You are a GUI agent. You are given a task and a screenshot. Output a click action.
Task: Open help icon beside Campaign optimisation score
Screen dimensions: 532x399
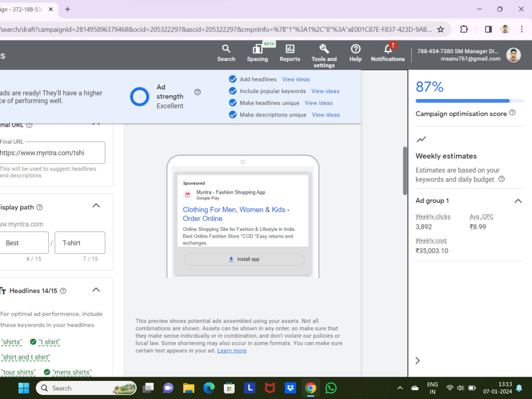pyautogui.click(x=512, y=112)
